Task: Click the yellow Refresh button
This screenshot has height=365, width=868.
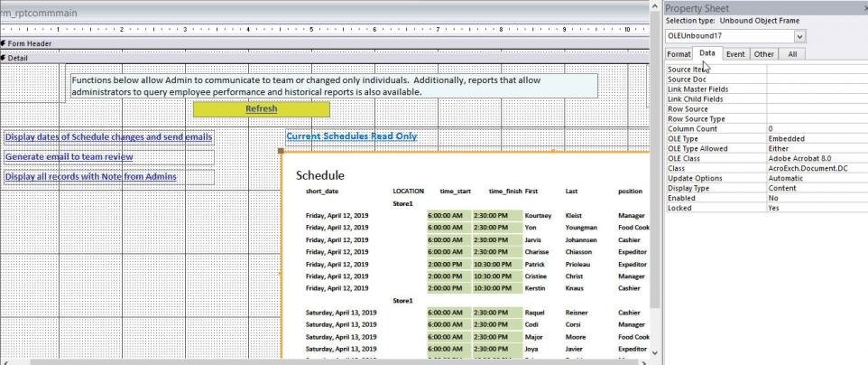Action: [x=262, y=109]
